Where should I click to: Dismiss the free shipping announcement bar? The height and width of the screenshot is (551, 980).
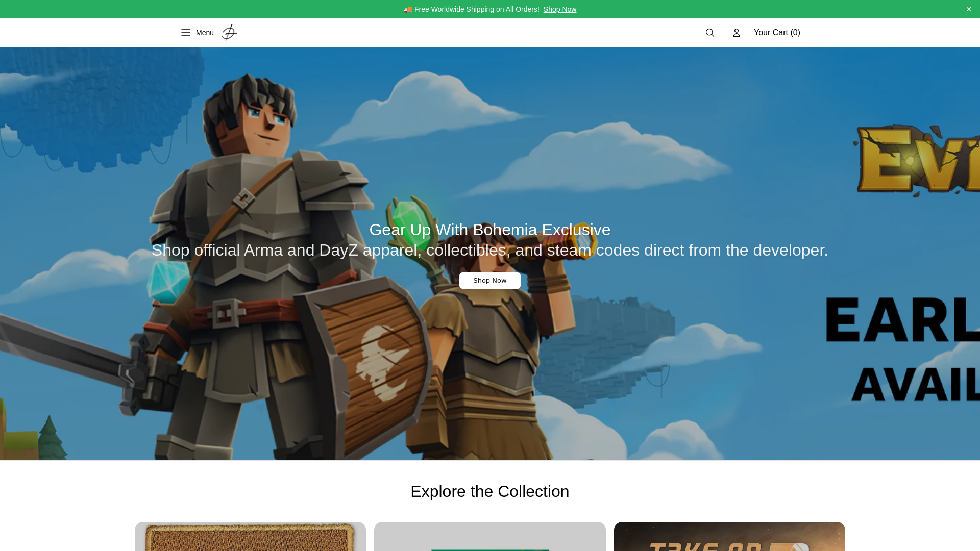(969, 9)
